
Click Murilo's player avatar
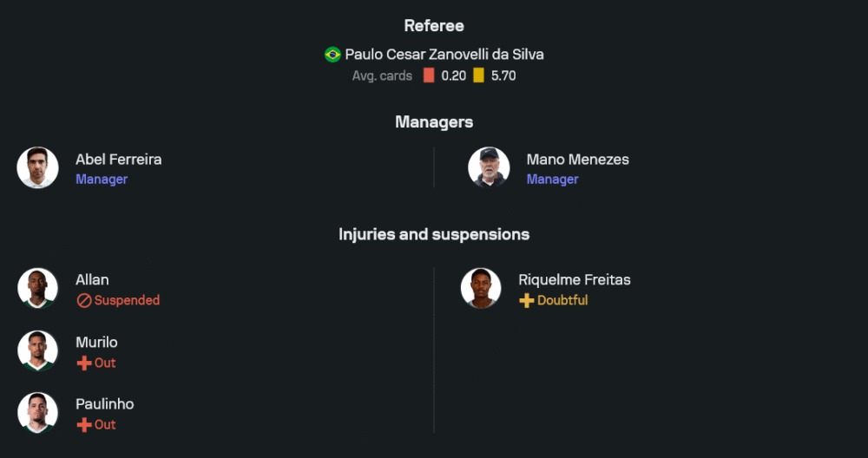pos(38,350)
